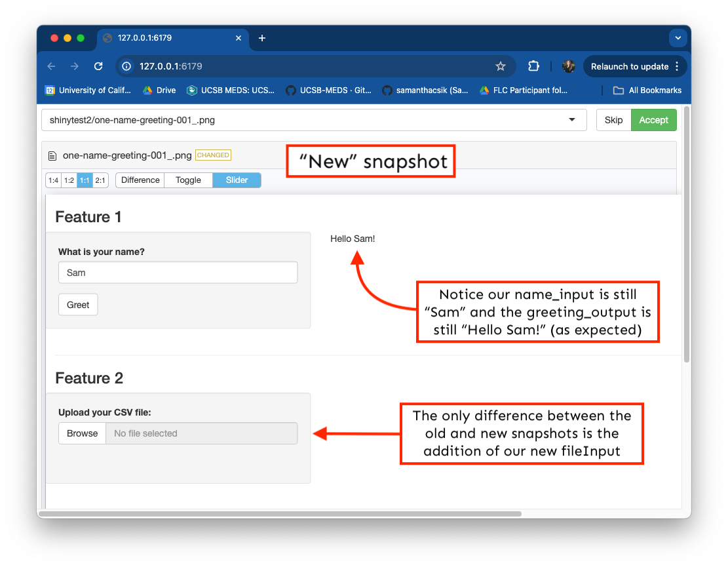Image resolution: width=728 pixels, height=567 pixels.
Task: Expand the snapshot file selection dropdown
Action: [572, 120]
